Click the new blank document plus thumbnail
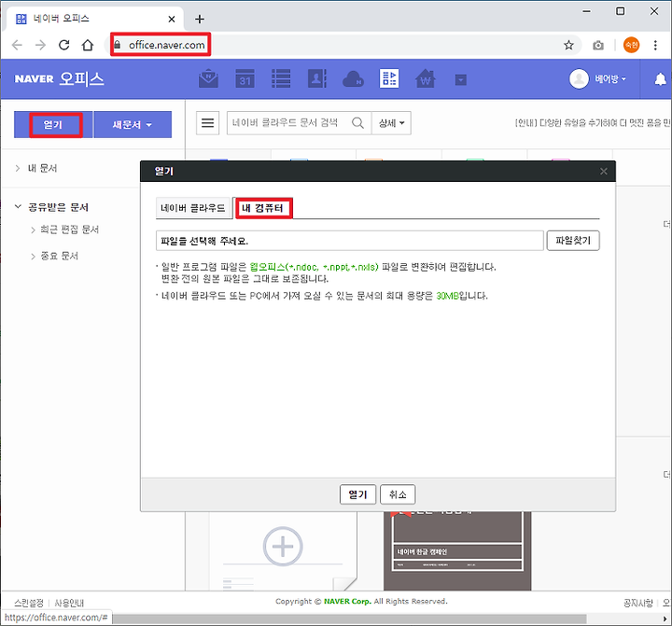Viewport: 672px width, 626px height. (x=283, y=547)
